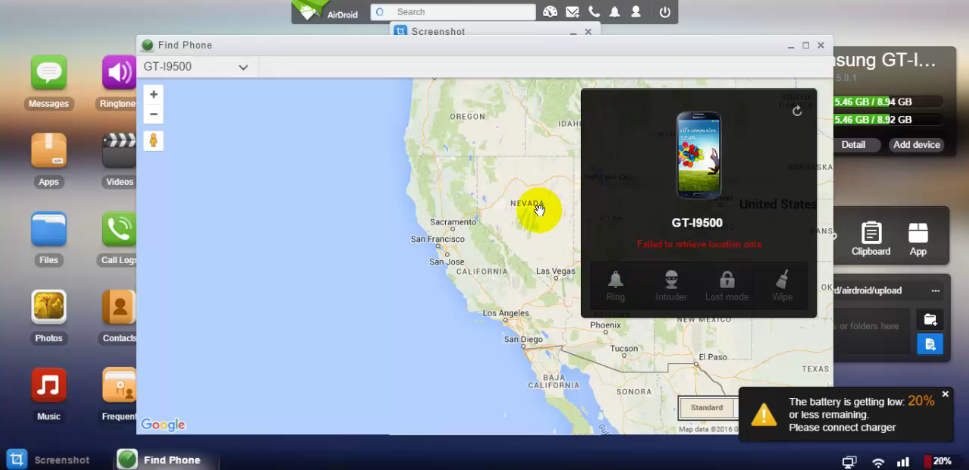Image resolution: width=969 pixels, height=470 pixels.
Task: Click the phone call icon in top bar
Action: pos(594,12)
